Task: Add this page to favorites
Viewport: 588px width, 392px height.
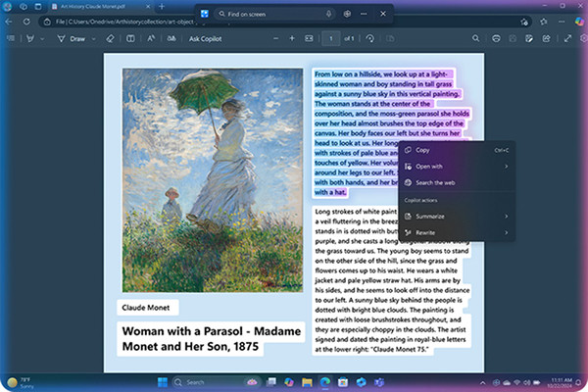Action: (524, 22)
